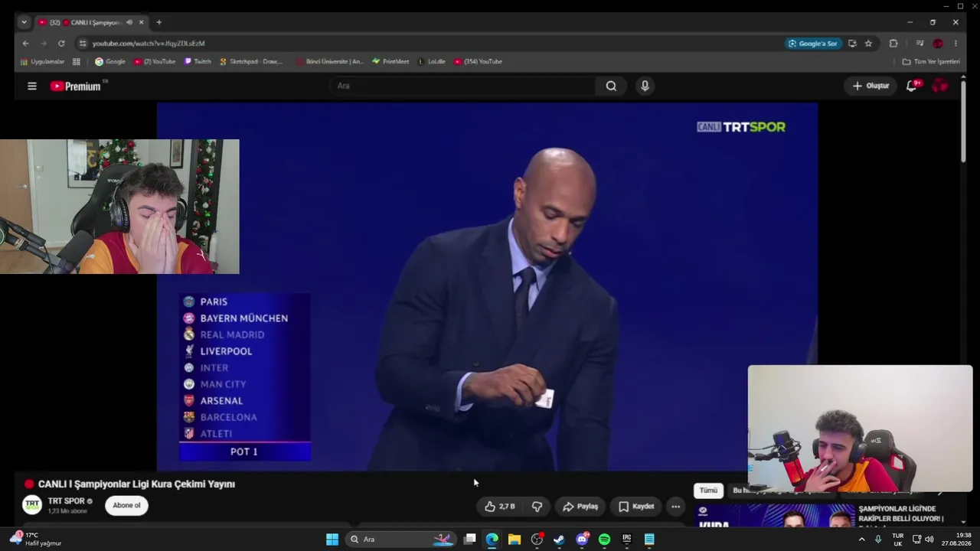The image size is (980, 551).
Task: Subscribe using the Abone ol button
Action: [x=126, y=505]
